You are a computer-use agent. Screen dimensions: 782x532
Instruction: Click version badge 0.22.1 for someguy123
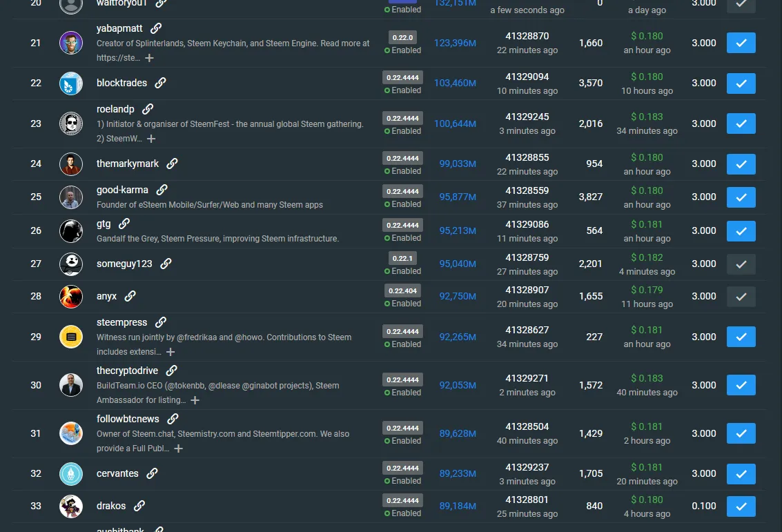click(x=402, y=258)
